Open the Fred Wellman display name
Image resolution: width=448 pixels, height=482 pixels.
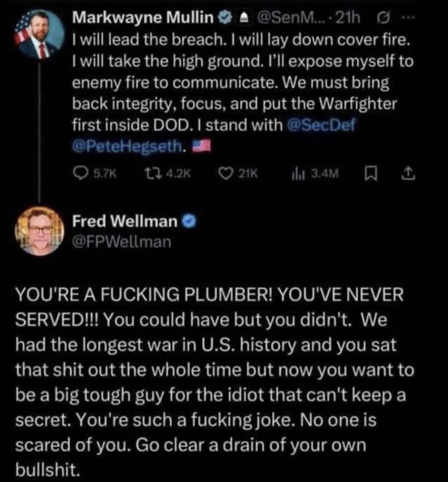tap(125, 221)
